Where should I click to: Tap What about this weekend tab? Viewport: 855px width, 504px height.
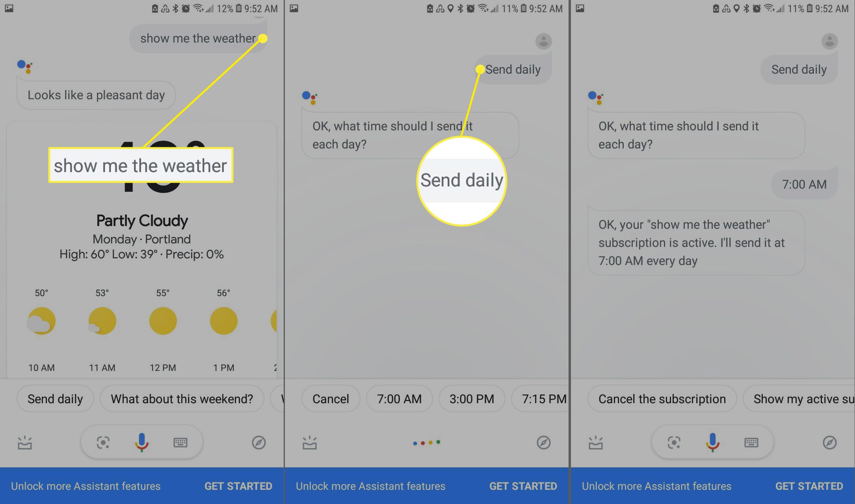[x=181, y=398]
